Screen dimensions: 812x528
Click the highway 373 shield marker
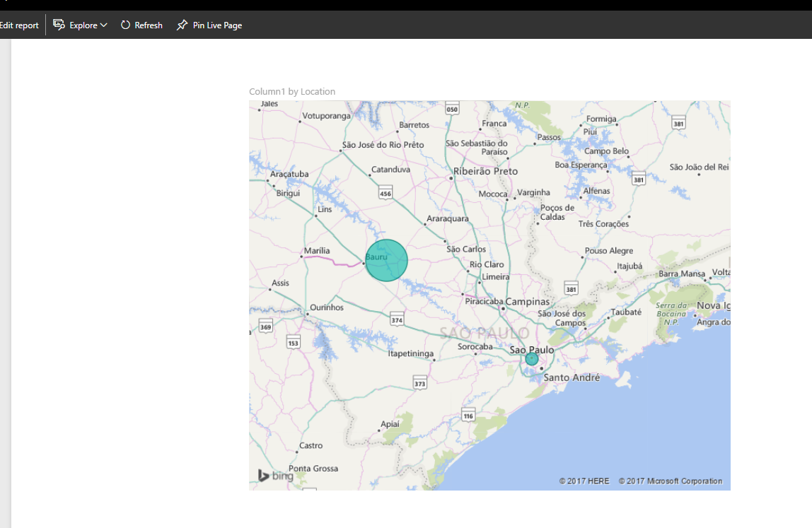(420, 382)
